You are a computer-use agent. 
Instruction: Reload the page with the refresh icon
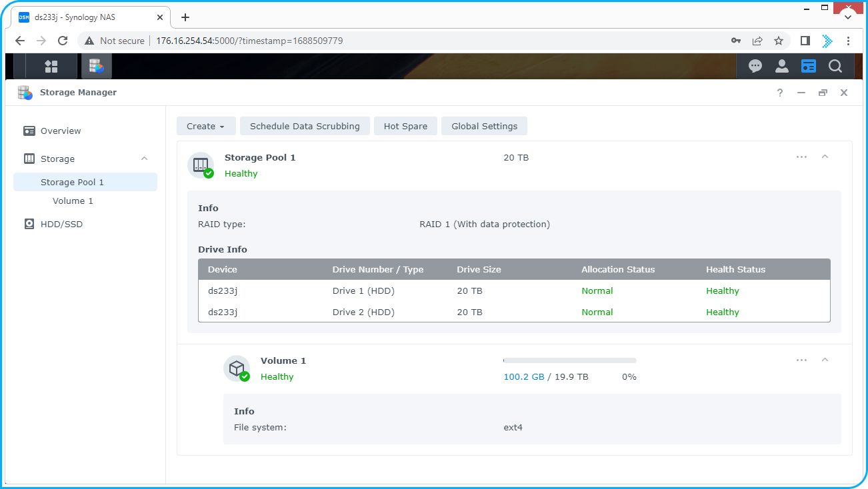[x=62, y=41]
